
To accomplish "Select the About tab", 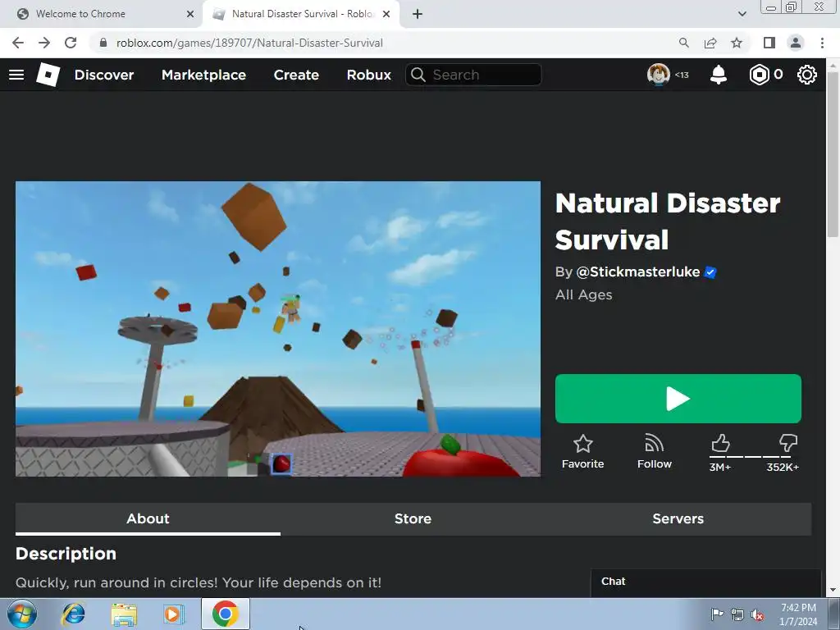I will (148, 518).
